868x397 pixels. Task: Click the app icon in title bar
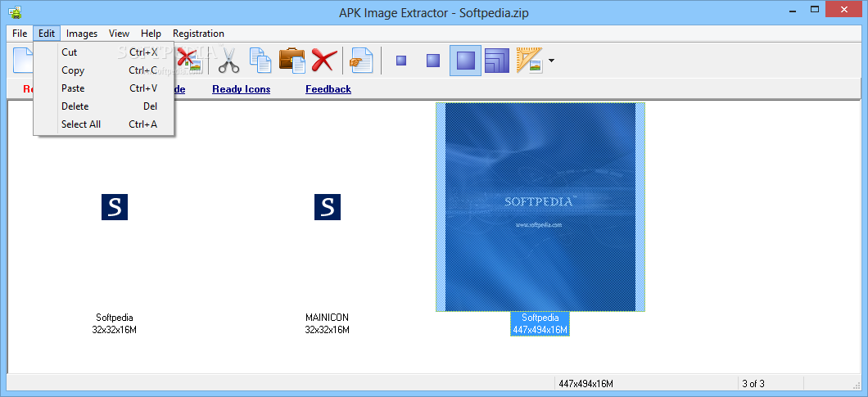15,11
